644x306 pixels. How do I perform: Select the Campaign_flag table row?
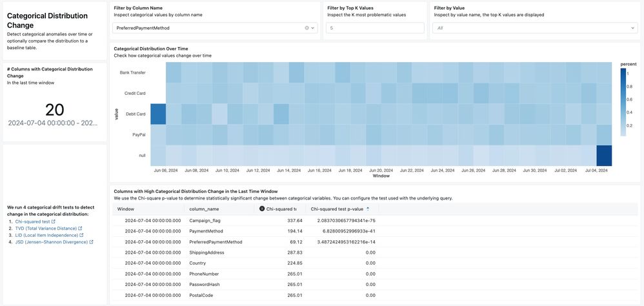click(x=205, y=220)
